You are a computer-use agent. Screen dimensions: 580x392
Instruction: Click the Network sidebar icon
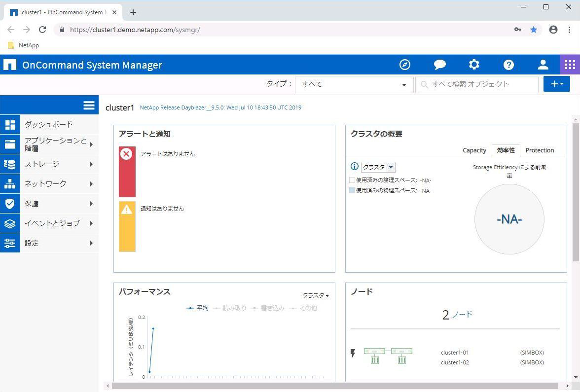pyautogui.click(x=10, y=184)
